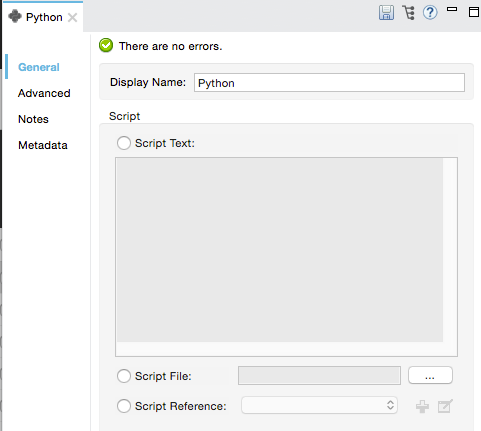Switch to the Advanced section
This screenshot has width=481, height=431.
[x=44, y=93]
